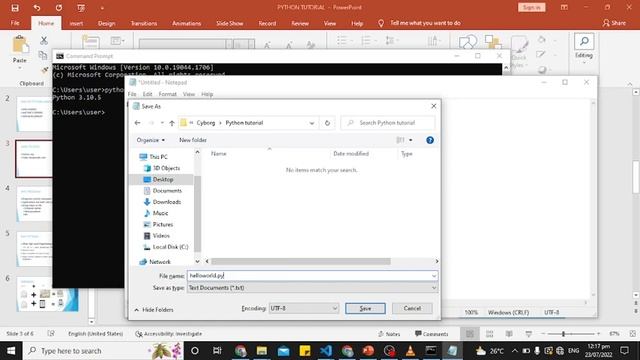Open the Editing search icon in ribbon
Viewport: 640px width, 360px height.
click(x=584, y=41)
